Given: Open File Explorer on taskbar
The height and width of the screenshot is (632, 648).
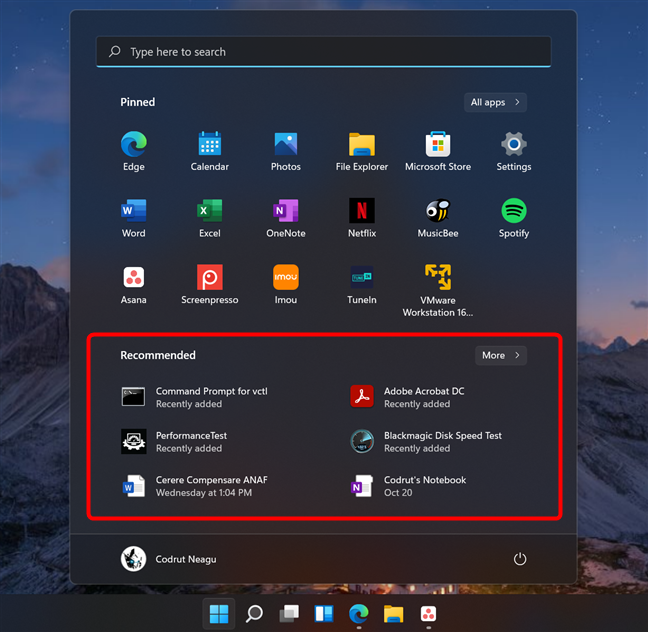Looking at the screenshot, I should (x=393, y=613).
